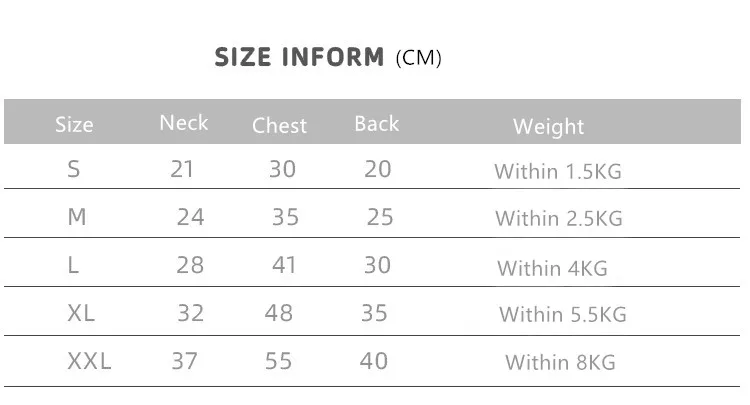Click the Within 8KG weight cell
The width and height of the screenshot is (750, 405).
(560, 363)
